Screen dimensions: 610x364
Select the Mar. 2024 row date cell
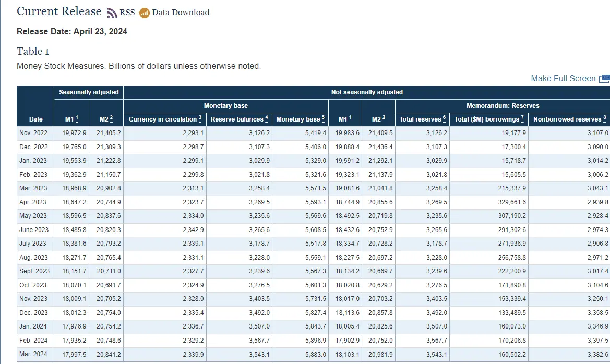click(x=33, y=354)
